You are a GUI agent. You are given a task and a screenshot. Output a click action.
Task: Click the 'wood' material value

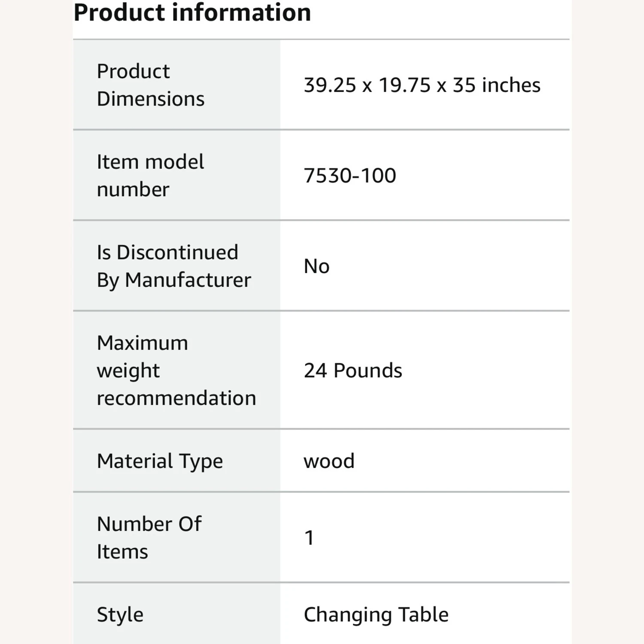click(329, 461)
